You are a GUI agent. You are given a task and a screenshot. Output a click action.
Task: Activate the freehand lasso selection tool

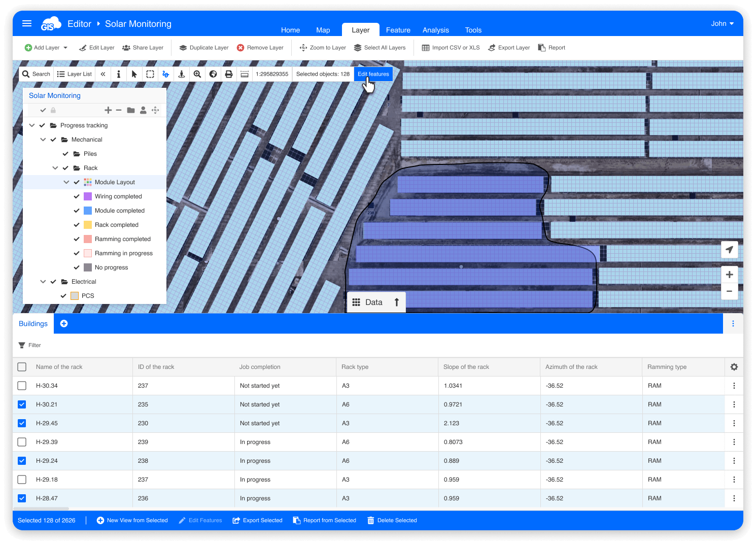[x=166, y=74]
